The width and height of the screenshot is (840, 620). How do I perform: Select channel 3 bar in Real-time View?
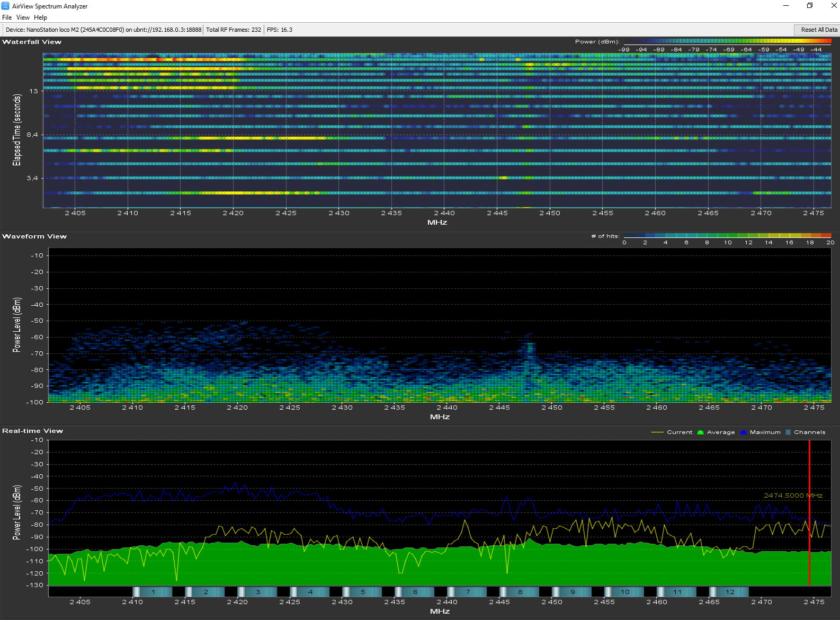click(257, 592)
